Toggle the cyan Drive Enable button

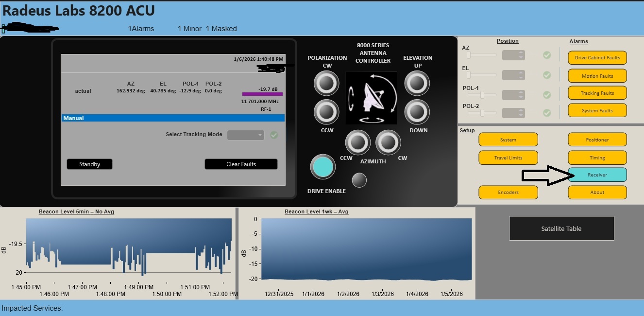[322, 167]
